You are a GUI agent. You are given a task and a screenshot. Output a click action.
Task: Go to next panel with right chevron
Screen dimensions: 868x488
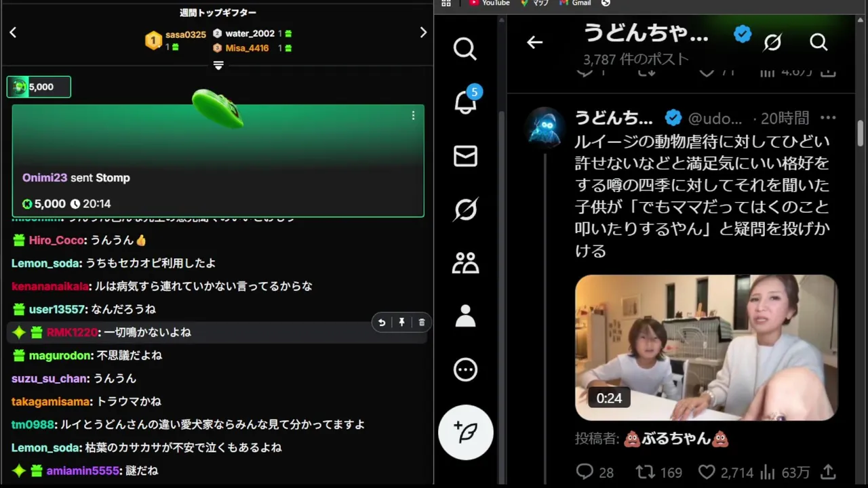tap(423, 32)
